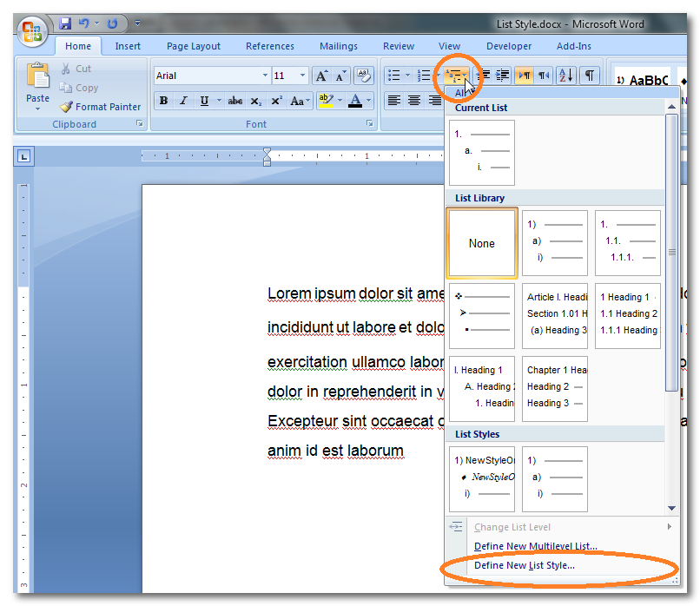Grow the font size

(321, 76)
